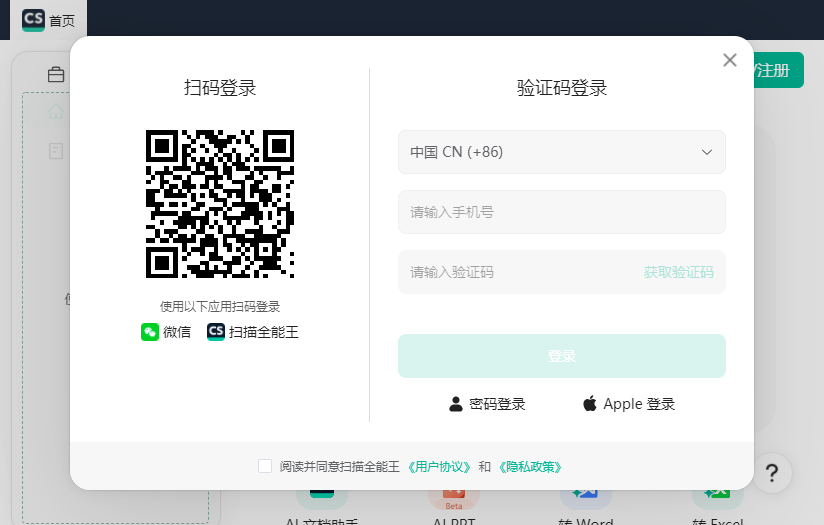Select the 首页 tab
Image resolution: width=824 pixels, height=525 pixels.
click(x=48, y=20)
